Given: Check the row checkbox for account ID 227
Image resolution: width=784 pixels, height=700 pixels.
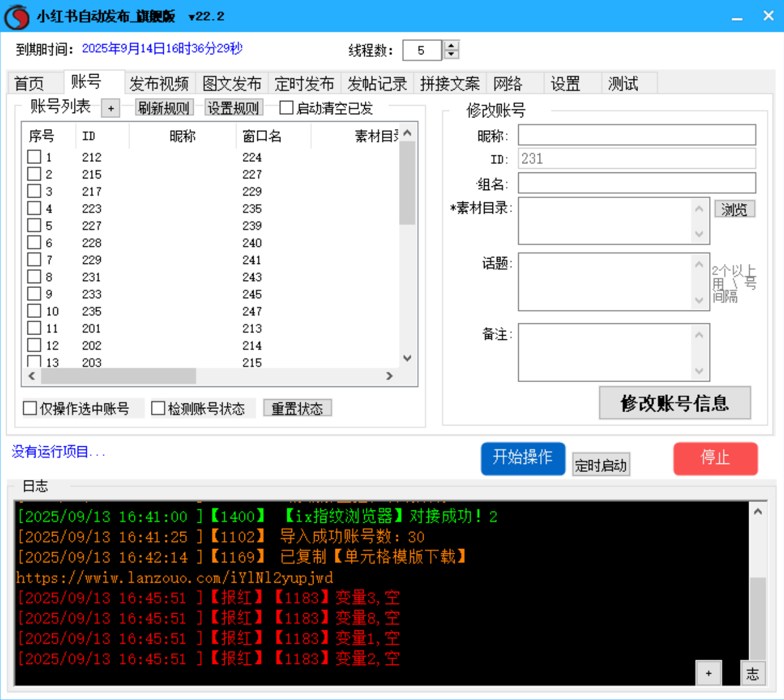Looking at the screenshot, I should pyautogui.click(x=34, y=225).
